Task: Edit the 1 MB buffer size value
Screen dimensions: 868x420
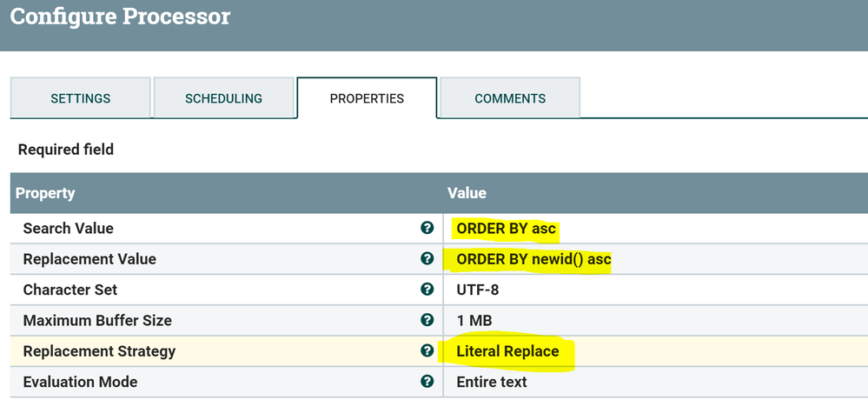Action: [475, 320]
